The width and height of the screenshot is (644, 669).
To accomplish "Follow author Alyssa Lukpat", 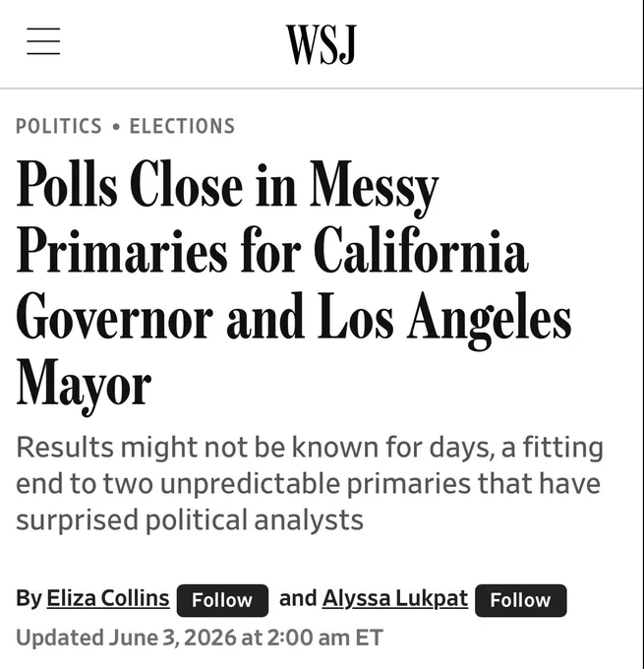I will [520, 600].
